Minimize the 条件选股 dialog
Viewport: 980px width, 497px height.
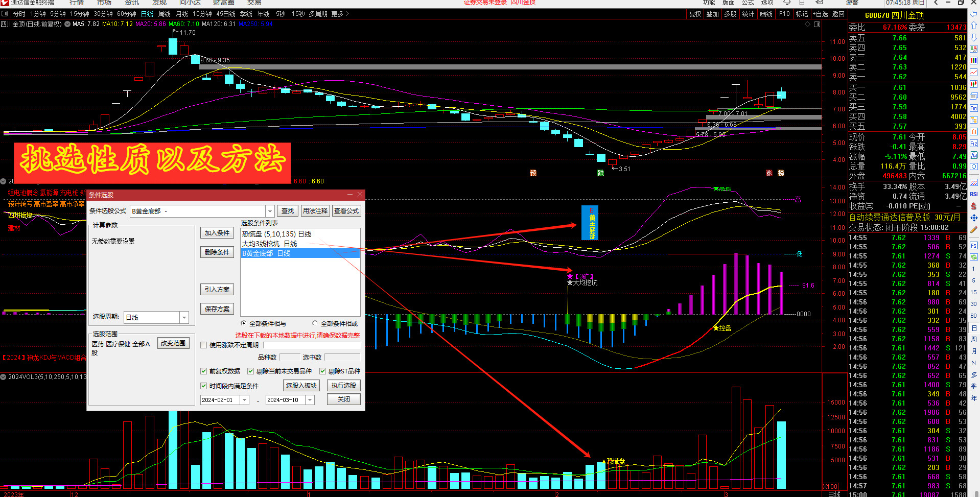(x=350, y=195)
